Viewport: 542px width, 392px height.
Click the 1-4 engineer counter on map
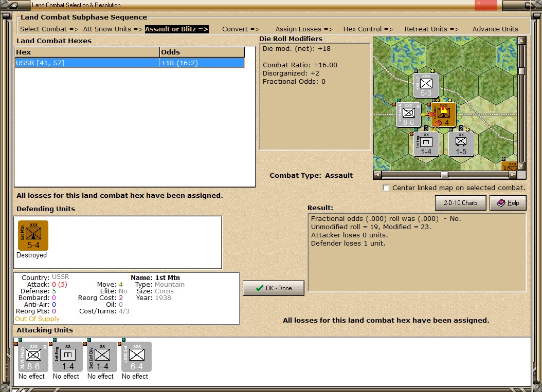pyautogui.click(x=426, y=144)
